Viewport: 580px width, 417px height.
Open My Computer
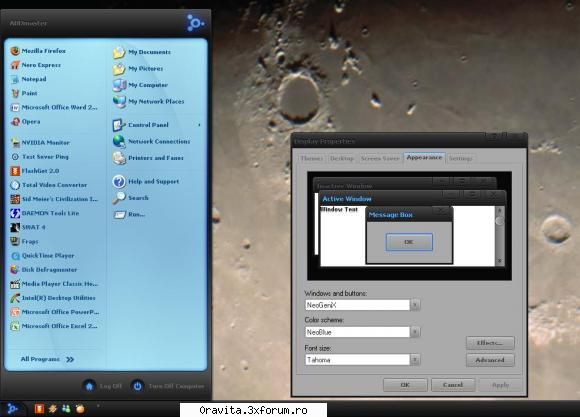coord(141,85)
